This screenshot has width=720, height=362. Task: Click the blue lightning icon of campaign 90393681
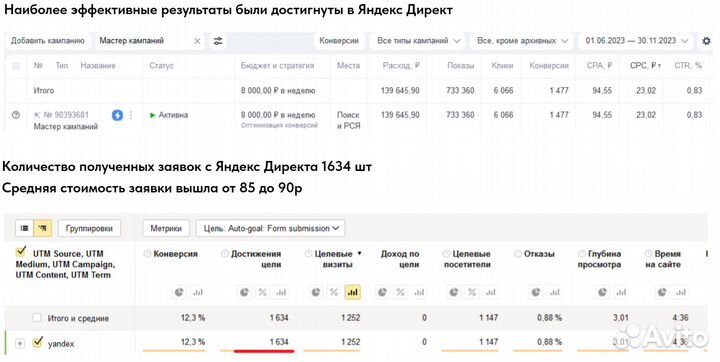click(x=117, y=115)
